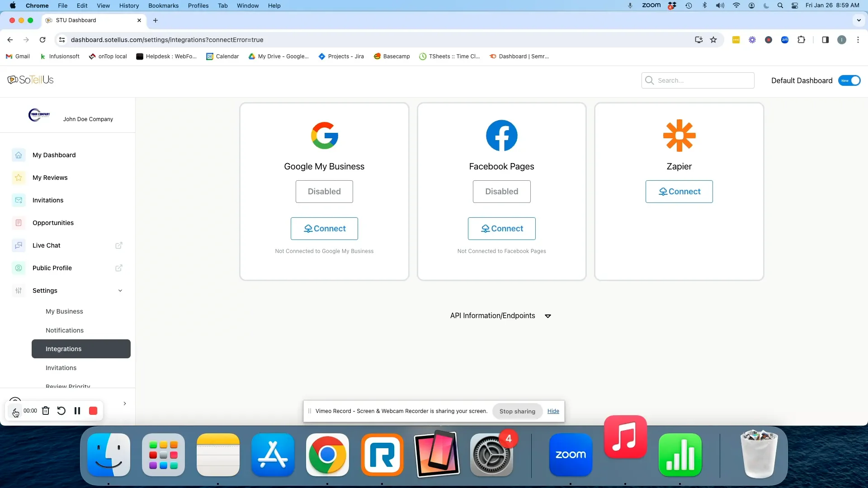Bookmark this page with the star icon
Viewport: 868px width, 488px height.
[x=713, y=40]
